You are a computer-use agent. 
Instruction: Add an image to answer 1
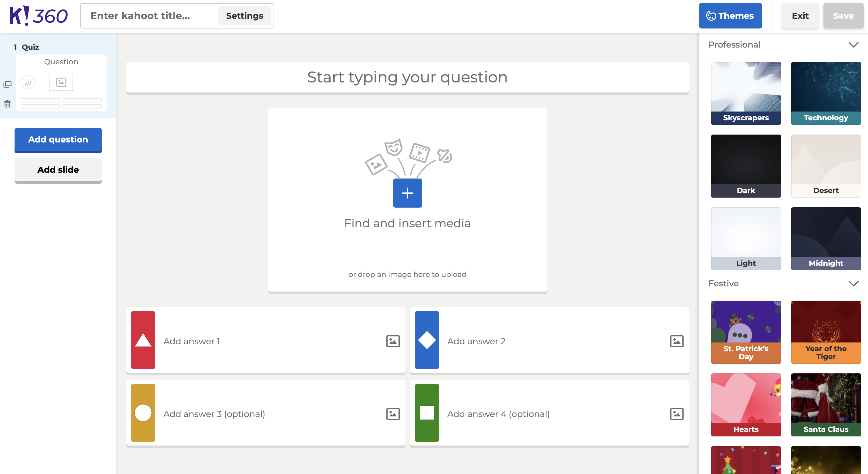tap(392, 341)
